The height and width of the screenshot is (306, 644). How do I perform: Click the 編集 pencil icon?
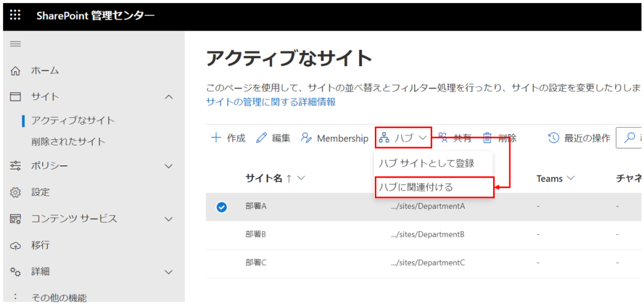[262, 138]
